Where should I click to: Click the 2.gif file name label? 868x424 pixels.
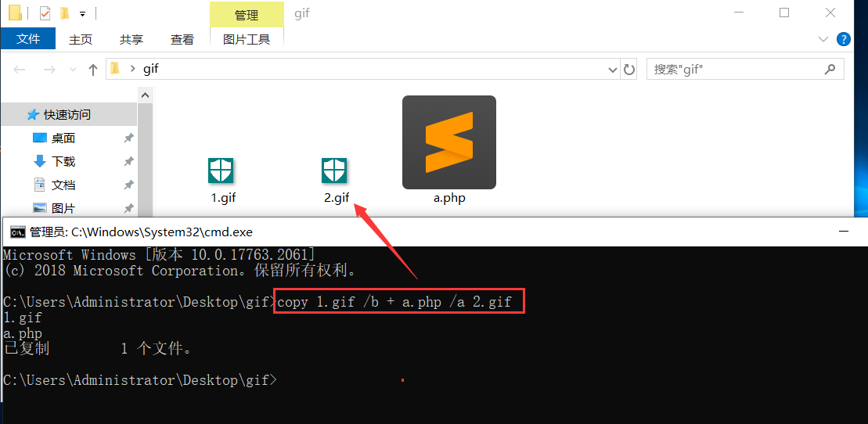(x=337, y=198)
